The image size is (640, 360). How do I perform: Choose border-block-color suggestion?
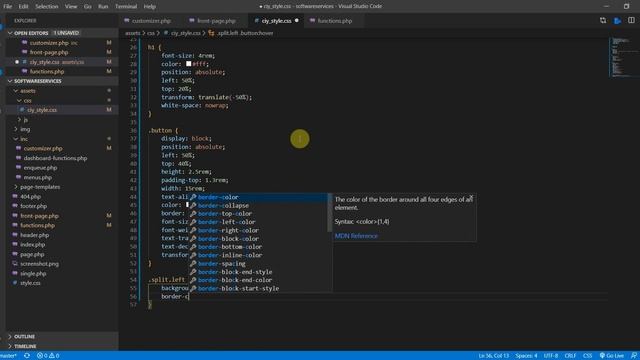(258, 239)
